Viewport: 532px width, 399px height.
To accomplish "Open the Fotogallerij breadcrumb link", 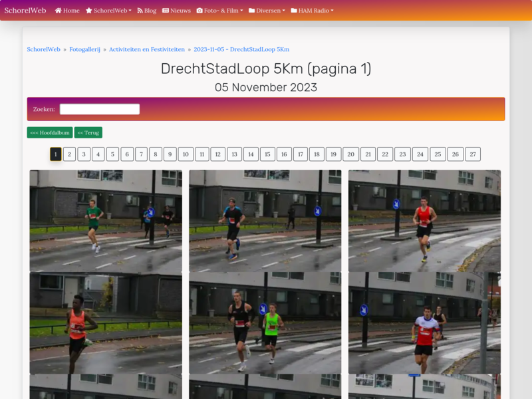I will click(x=85, y=49).
